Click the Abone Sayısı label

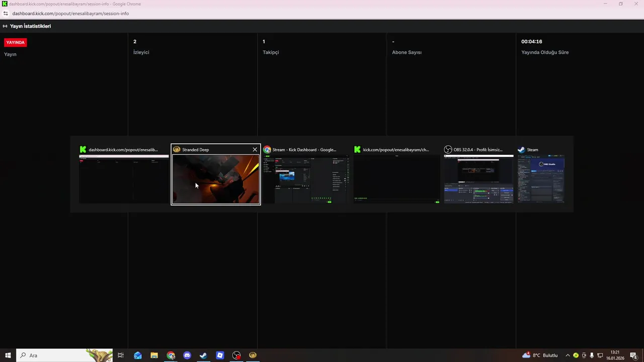tap(407, 52)
